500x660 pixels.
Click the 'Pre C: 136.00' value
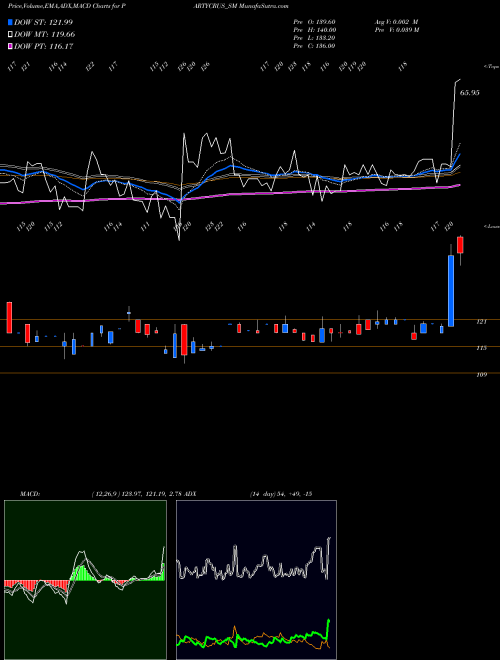pyautogui.click(x=314, y=46)
